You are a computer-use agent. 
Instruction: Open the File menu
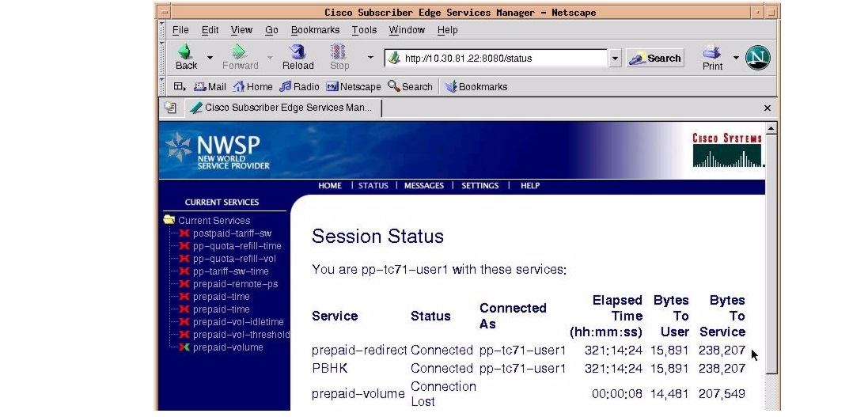click(x=180, y=30)
